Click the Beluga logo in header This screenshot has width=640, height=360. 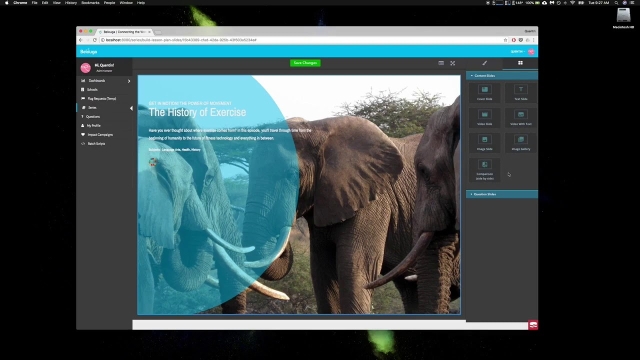click(89, 51)
